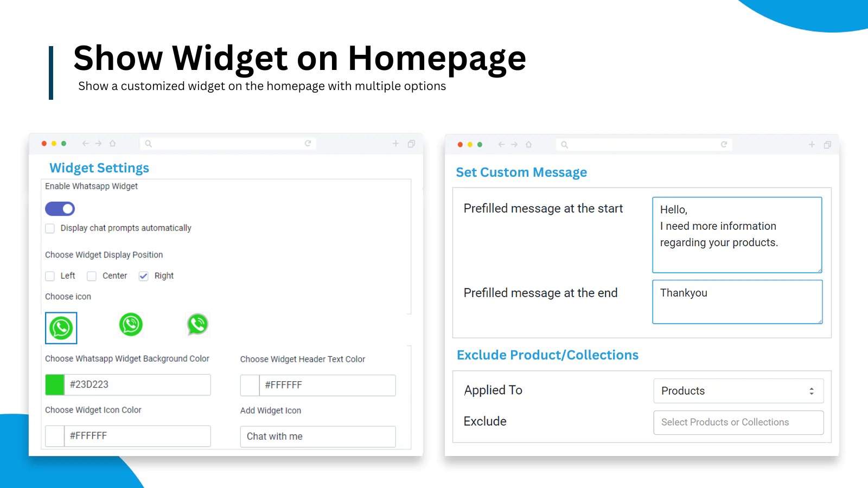This screenshot has height=488, width=868.
Task: Click back arrow in right browser mockup
Action: pyautogui.click(x=501, y=145)
